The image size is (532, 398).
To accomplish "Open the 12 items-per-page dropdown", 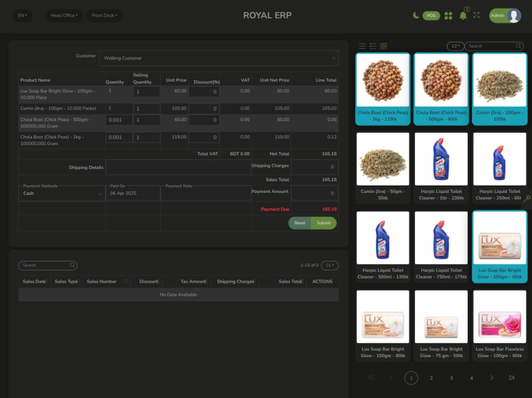I will [455, 46].
